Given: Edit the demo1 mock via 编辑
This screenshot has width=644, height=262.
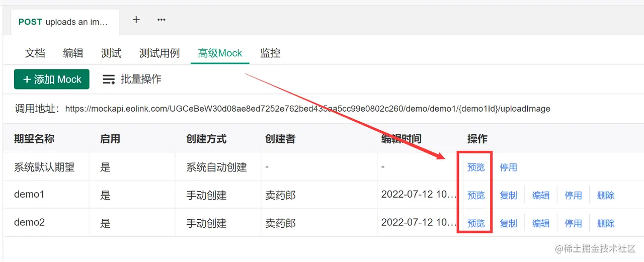Looking at the screenshot, I should click(541, 195).
